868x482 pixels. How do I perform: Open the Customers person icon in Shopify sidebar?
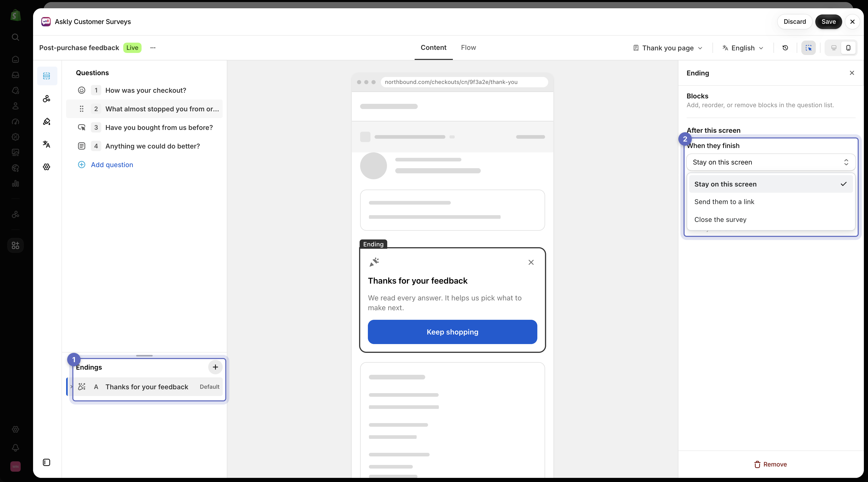(16, 106)
